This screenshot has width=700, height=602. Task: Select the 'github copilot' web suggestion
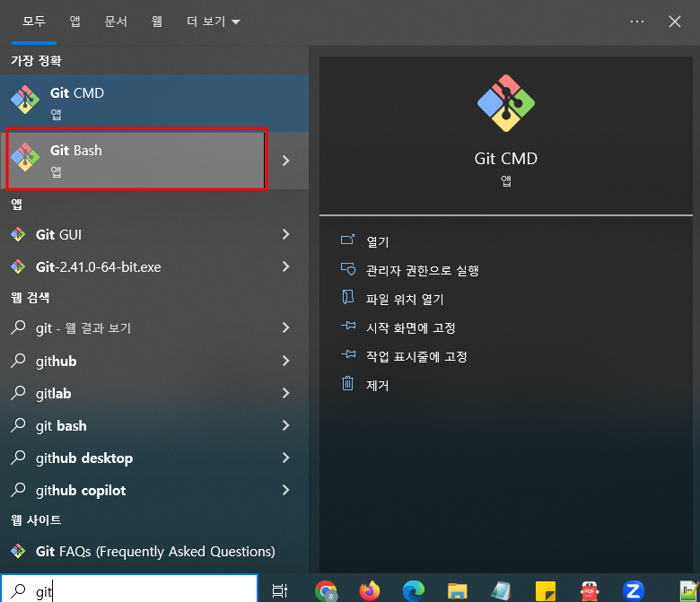point(136,490)
